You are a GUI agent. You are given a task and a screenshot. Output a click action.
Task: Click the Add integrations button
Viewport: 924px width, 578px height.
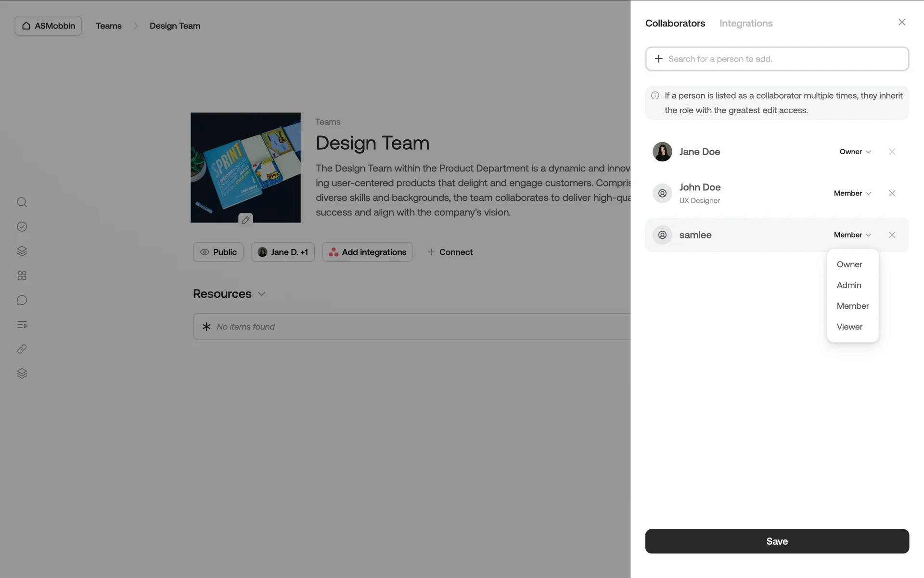(367, 252)
